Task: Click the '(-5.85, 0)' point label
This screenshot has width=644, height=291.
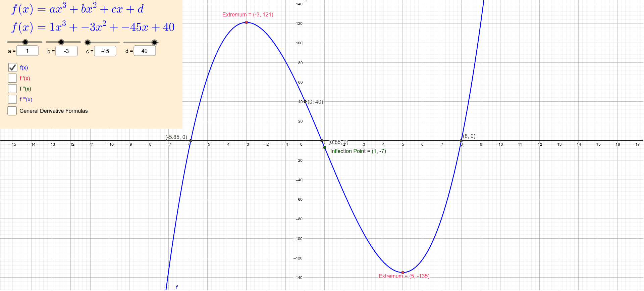Action: click(176, 137)
